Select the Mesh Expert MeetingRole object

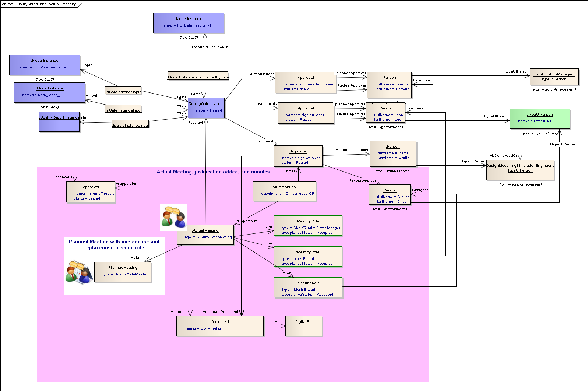click(x=308, y=287)
